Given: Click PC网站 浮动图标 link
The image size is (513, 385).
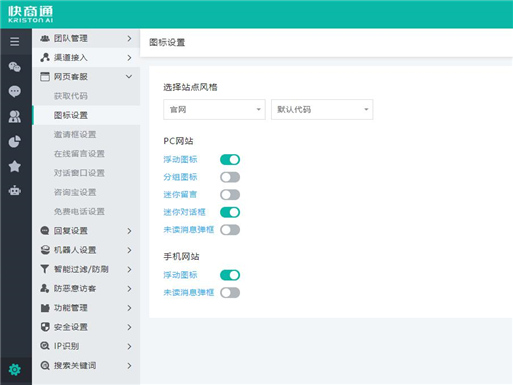Looking at the screenshot, I should pyautogui.click(x=180, y=160).
